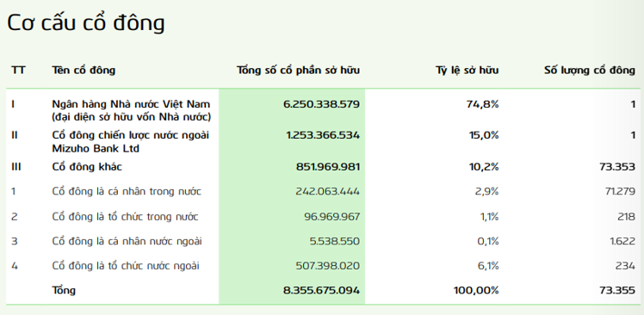The image size is (644, 315).
Task: Select the 'Tỷ lệ sở hữu' column header
Action: (x=468, y=71)
